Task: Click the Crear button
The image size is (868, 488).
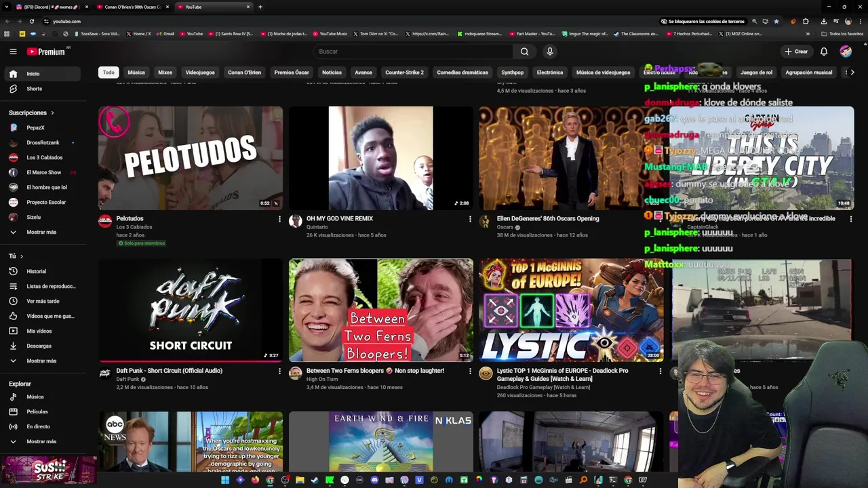Action: click(x=796, y=52)
